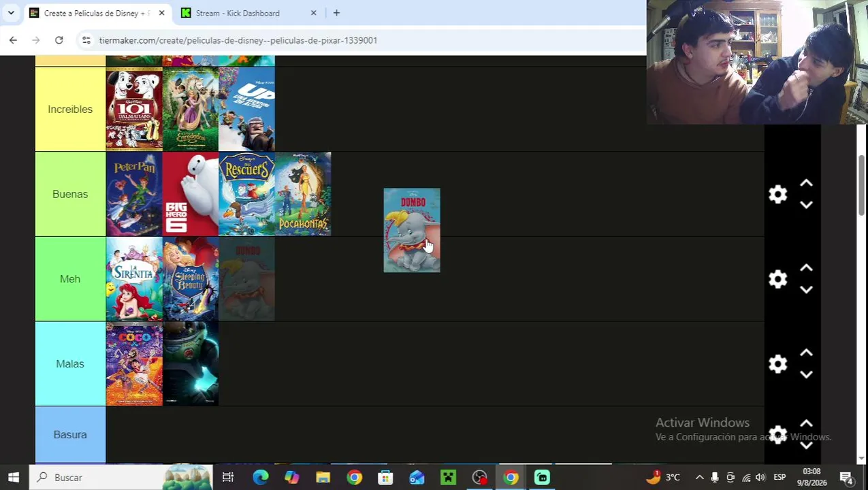Open Copilot from taskbar
Image resolution: width=868 pixels, height=490 pixels.
291,477
